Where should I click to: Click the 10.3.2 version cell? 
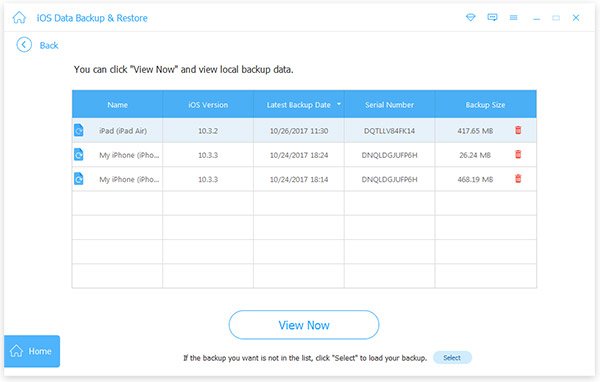[x=208, y=131]
